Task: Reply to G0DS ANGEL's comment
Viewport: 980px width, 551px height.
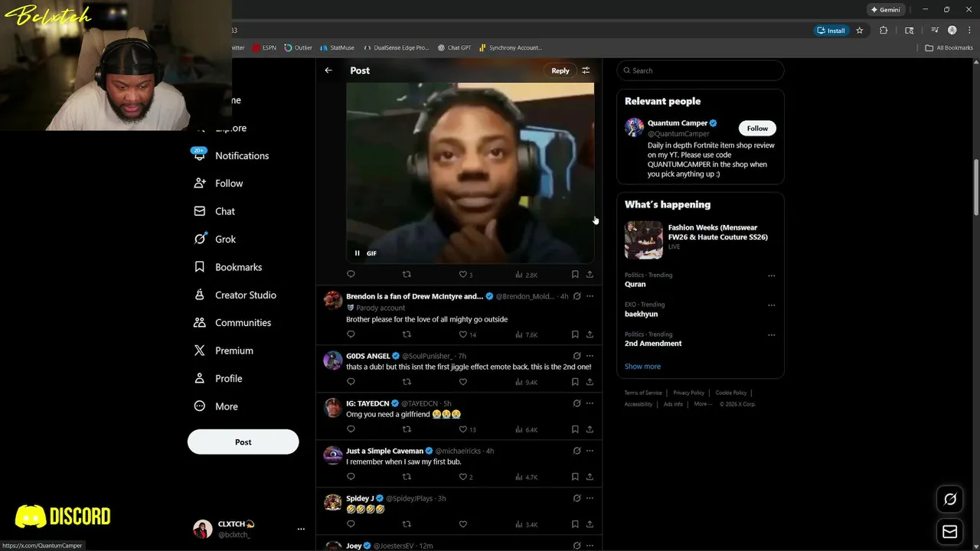Action: pyautogui.click(x=351, y=382)
